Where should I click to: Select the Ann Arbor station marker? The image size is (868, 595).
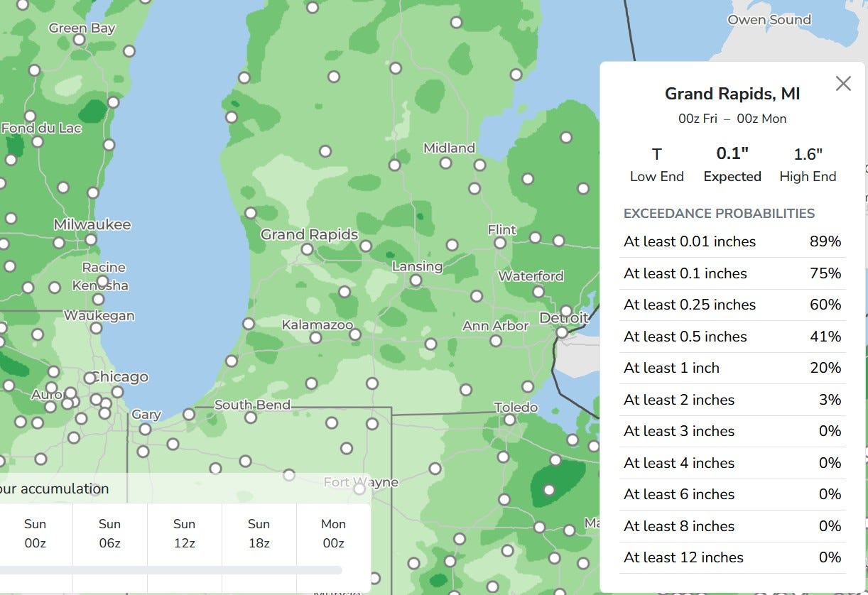[x=496, y=341]
